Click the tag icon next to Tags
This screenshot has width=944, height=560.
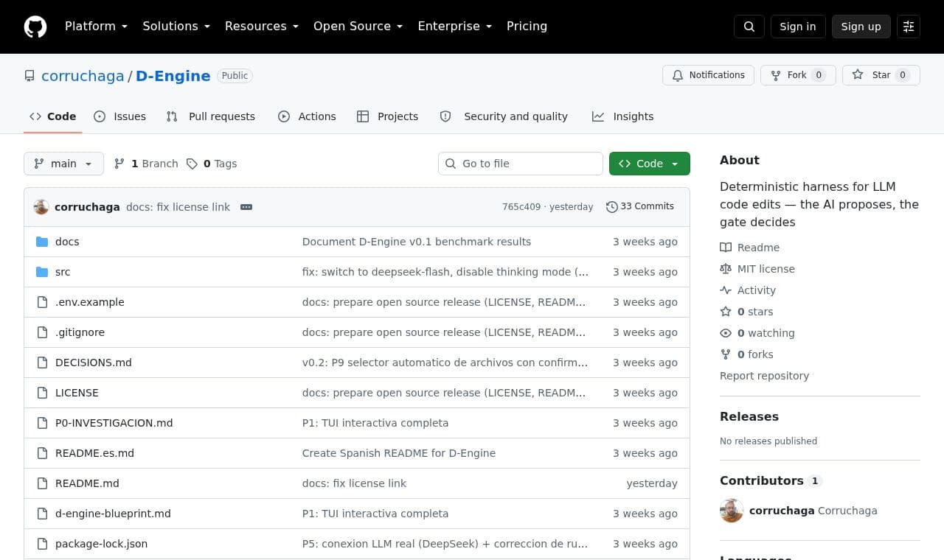(192, 164)
